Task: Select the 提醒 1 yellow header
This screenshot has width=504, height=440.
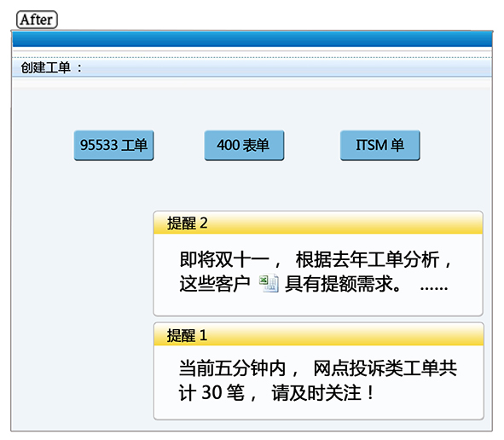Action: pyautogui.click(x=319, y=334)
